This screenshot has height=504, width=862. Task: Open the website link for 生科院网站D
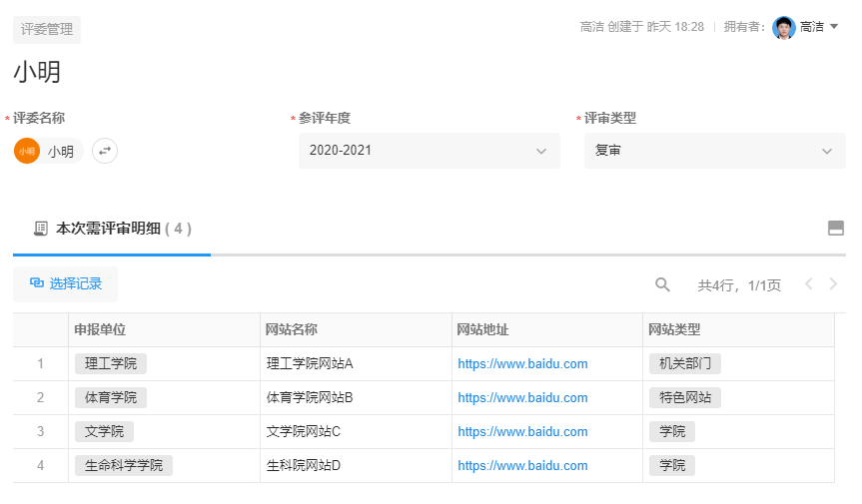pos(522,466)
